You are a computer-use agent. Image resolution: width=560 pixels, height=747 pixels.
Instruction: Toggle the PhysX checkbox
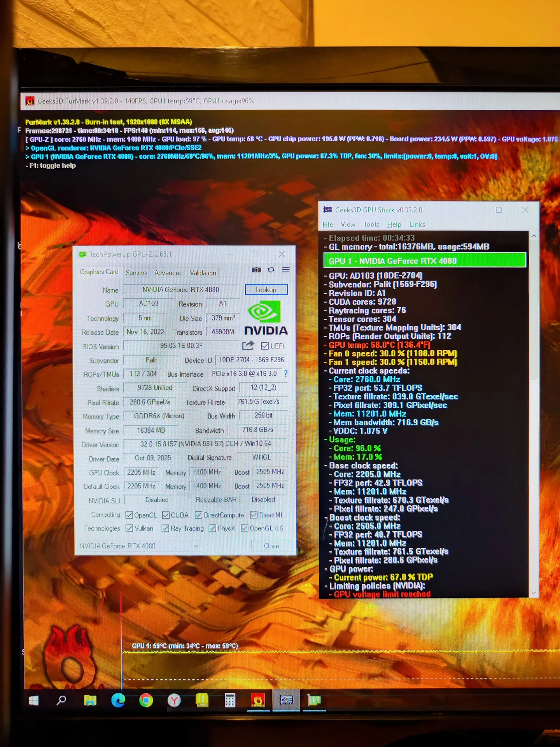click(212, 528)
